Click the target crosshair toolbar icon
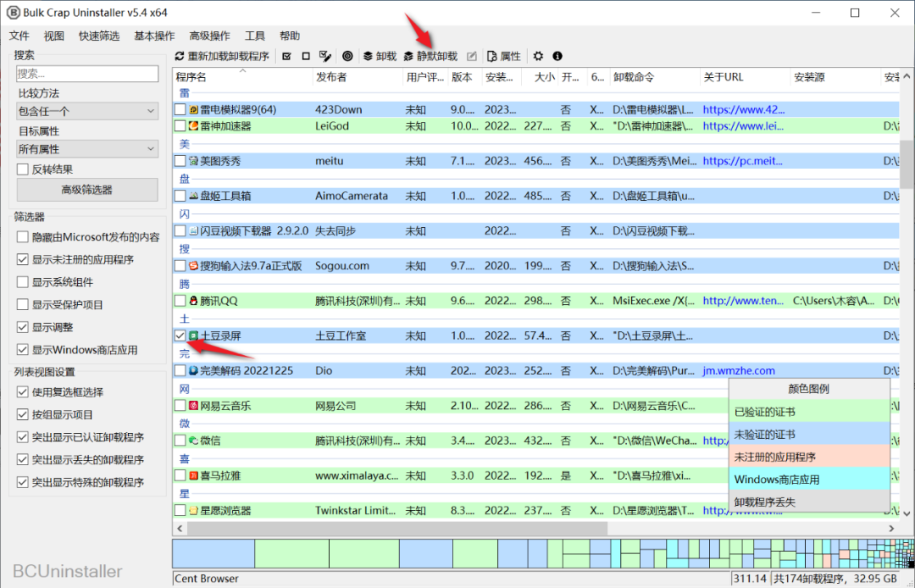Screen dimensions: 915x588 tap(347, 56)
